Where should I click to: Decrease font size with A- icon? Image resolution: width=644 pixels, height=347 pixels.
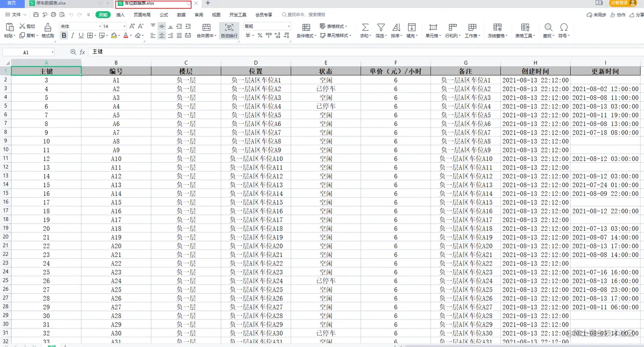(x=141, y=26)
